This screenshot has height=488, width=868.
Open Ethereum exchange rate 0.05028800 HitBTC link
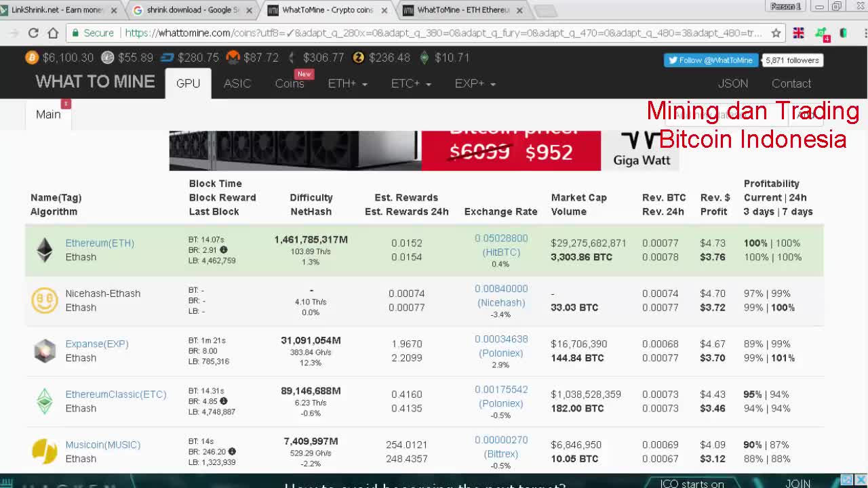tap(501, 245)
